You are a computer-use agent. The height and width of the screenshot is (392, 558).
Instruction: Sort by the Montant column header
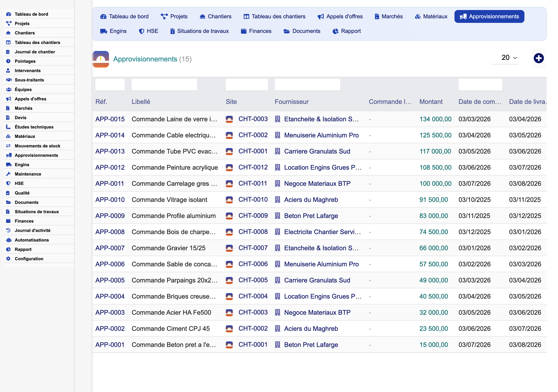pos(431,102)
